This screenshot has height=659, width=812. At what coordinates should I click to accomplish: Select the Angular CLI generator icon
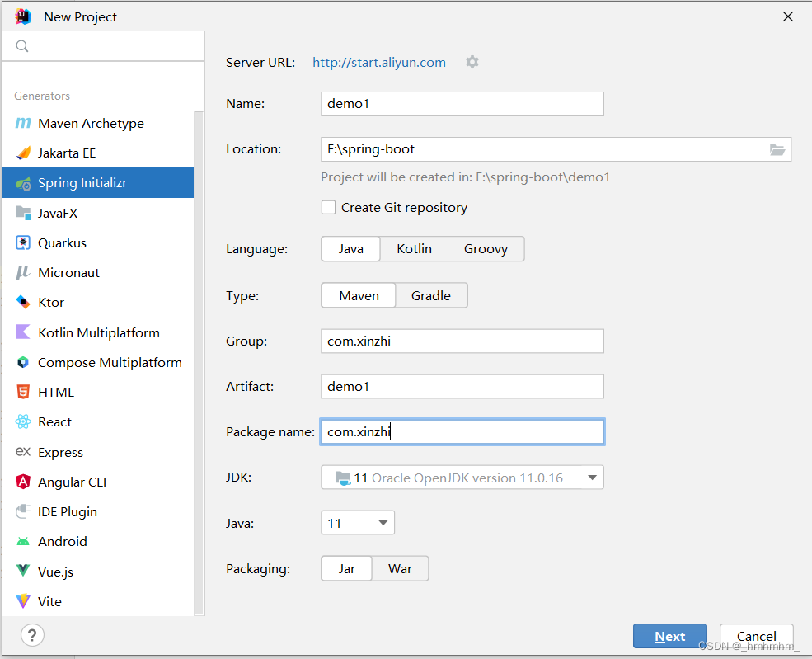tap(23, 482)
